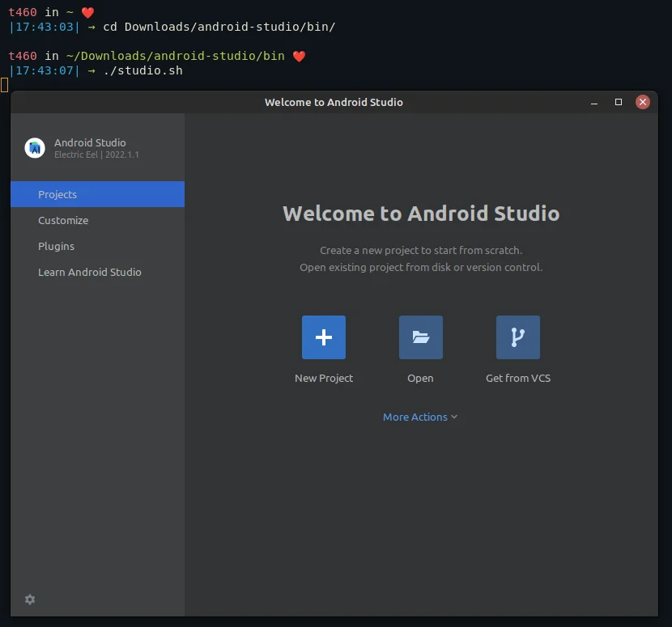Select the highlighted blue Projects item
672x627 pixels.
point(57,194)
